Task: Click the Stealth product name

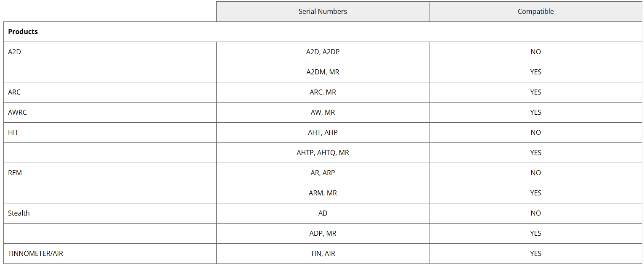Action: pos(19,213)
